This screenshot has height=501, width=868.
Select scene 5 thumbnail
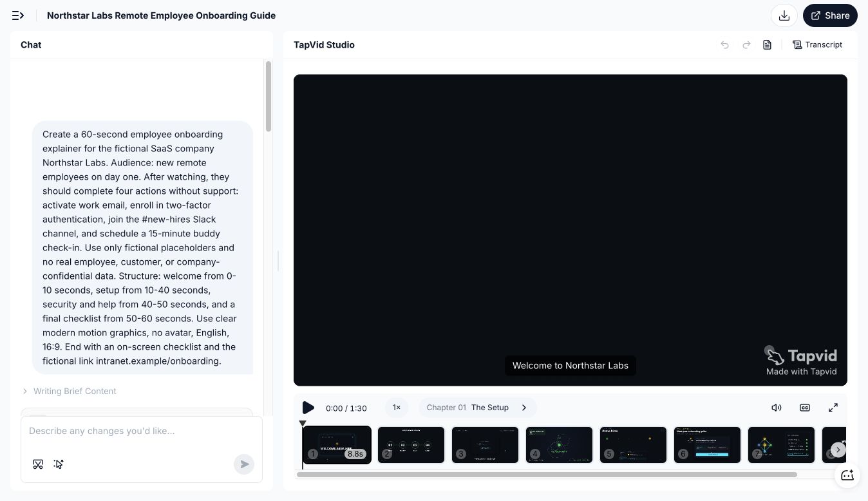click(633, 444)
